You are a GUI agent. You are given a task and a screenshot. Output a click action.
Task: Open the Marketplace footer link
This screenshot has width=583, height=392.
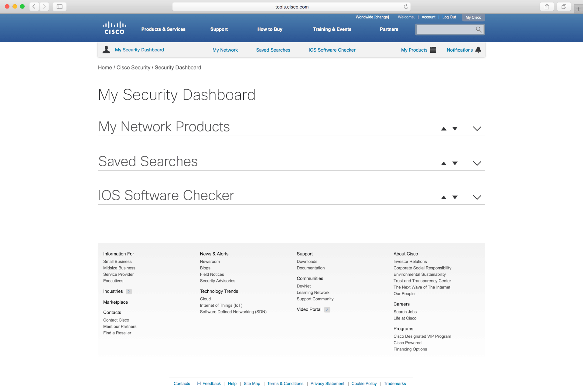coord(115,302)
